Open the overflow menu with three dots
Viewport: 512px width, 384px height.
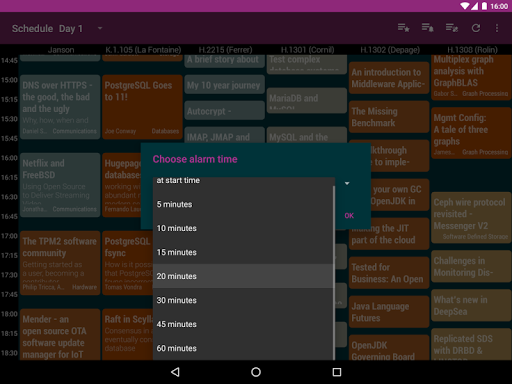pos(497,28)
